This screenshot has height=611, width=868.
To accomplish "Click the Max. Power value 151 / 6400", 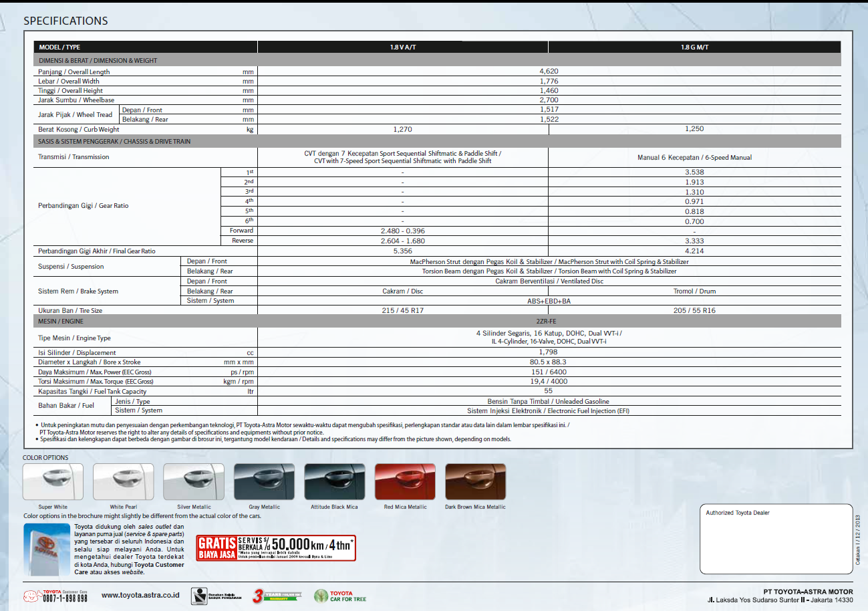I will tap(549, 372).
